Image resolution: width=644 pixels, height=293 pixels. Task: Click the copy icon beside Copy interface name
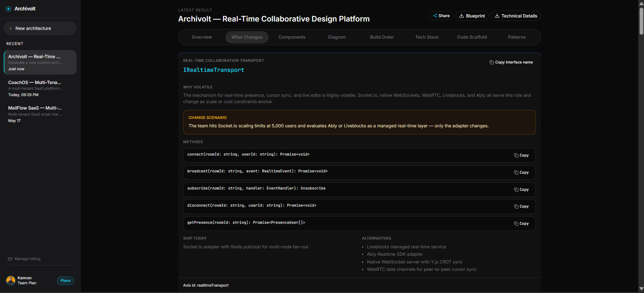492,62
